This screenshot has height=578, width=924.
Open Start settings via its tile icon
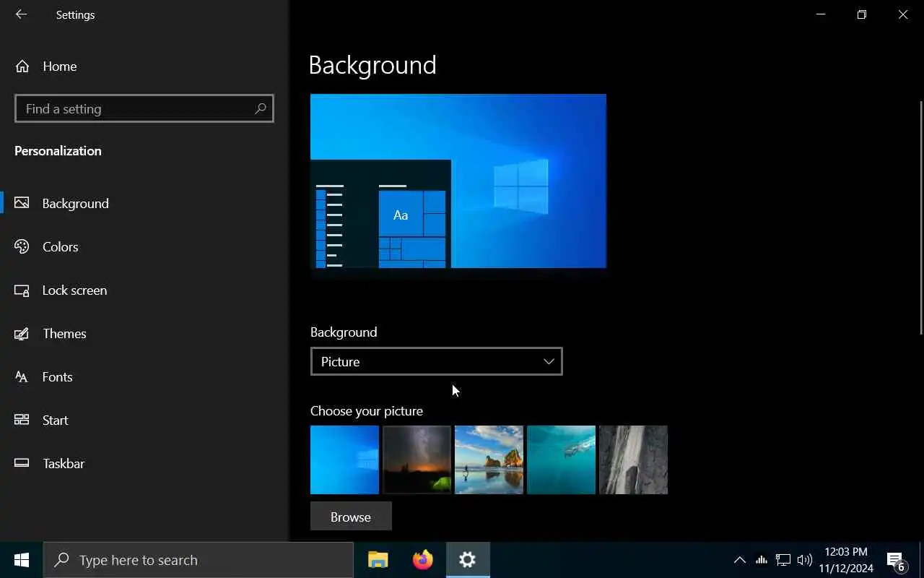coord(22,420)
